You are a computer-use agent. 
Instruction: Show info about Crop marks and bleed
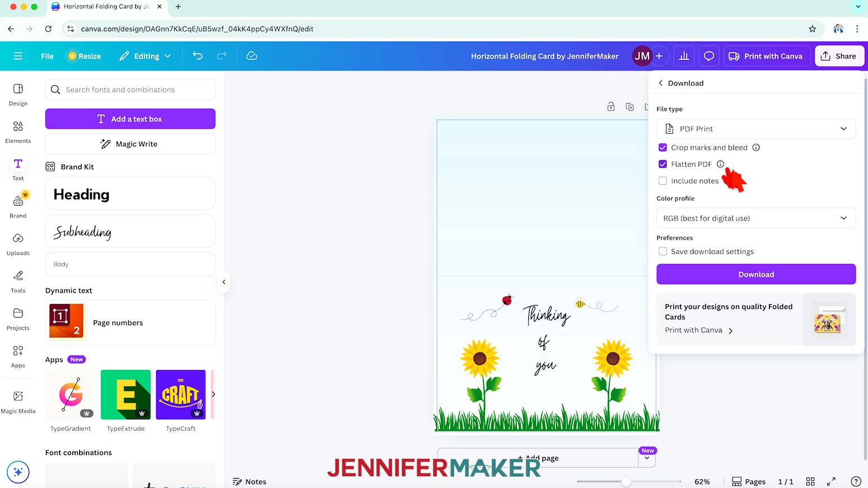[756, 148]
